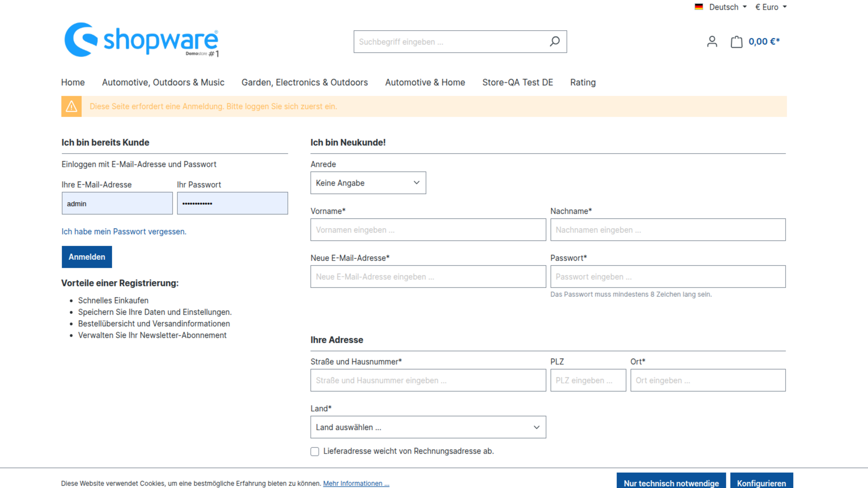Image resolution: width=868 pixels, height=488 pixels.
Task: Click 'Bestellübersicht und Versandinformationen' list item
Action: click(154, 324)
